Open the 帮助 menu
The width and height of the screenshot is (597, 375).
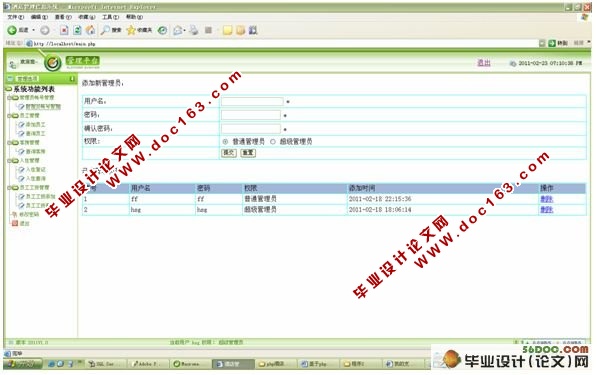pos(134,17)
